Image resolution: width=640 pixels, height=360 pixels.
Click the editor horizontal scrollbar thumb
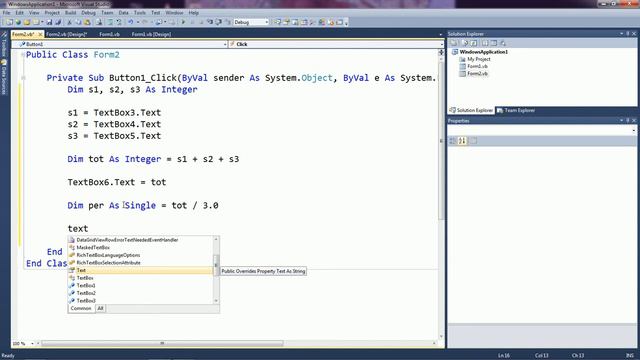[x=162, y=343]
